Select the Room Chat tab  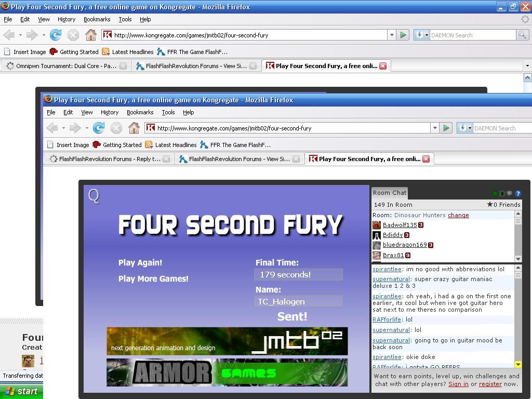pos(390,193)
